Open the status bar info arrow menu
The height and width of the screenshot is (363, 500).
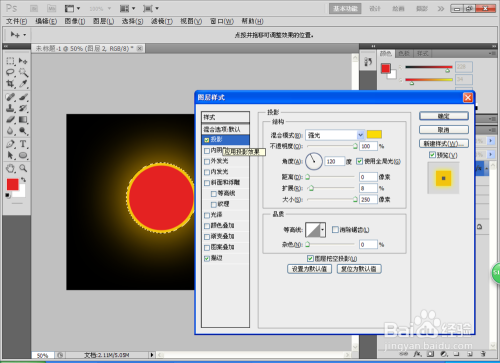tap(152, 355)
